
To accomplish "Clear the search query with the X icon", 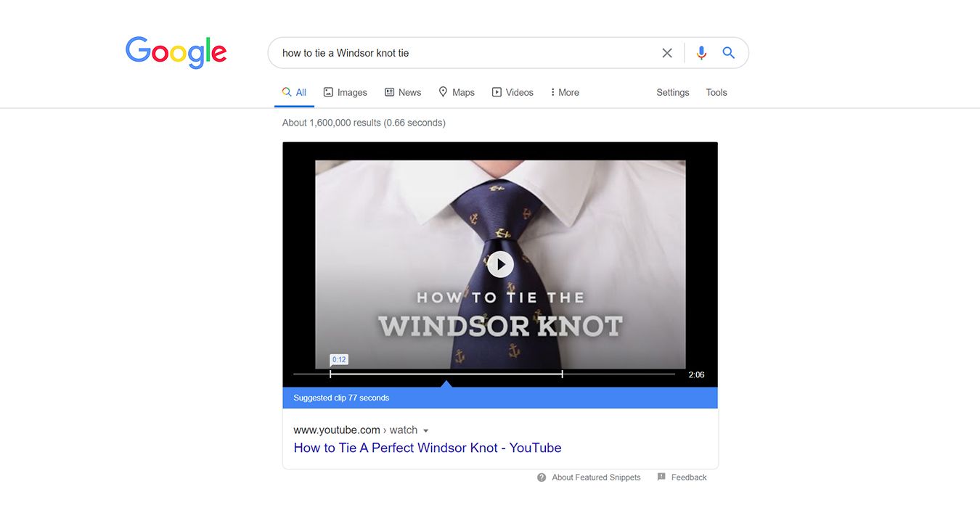I will [667, 53].
